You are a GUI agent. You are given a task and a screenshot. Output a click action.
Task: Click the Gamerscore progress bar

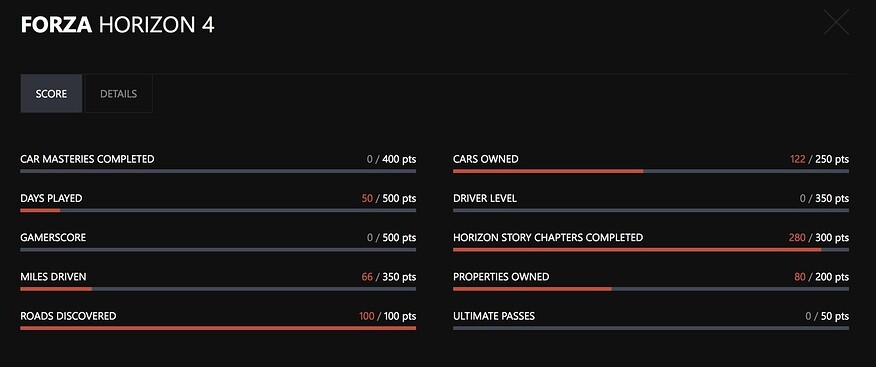(x=218, y=249)
